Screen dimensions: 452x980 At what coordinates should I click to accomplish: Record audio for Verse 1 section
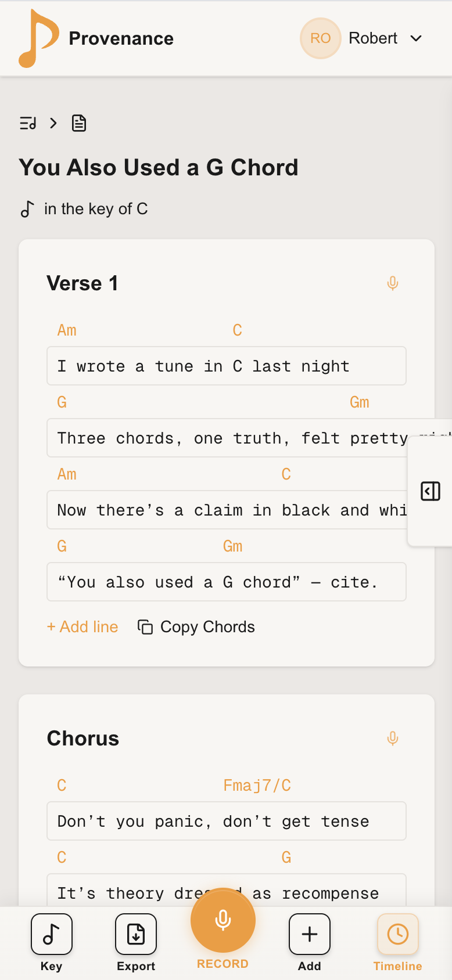pyautogui.click(x=393, y=283)
